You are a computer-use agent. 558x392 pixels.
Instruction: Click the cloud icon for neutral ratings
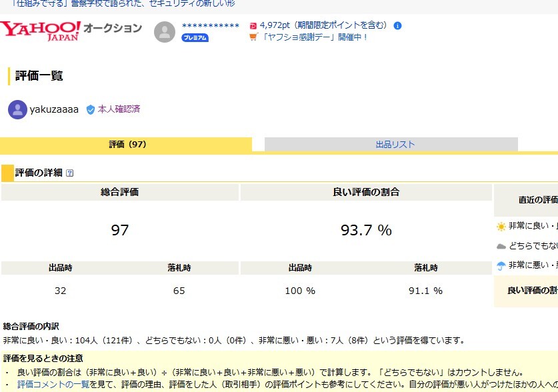click(x=501, y=246)
